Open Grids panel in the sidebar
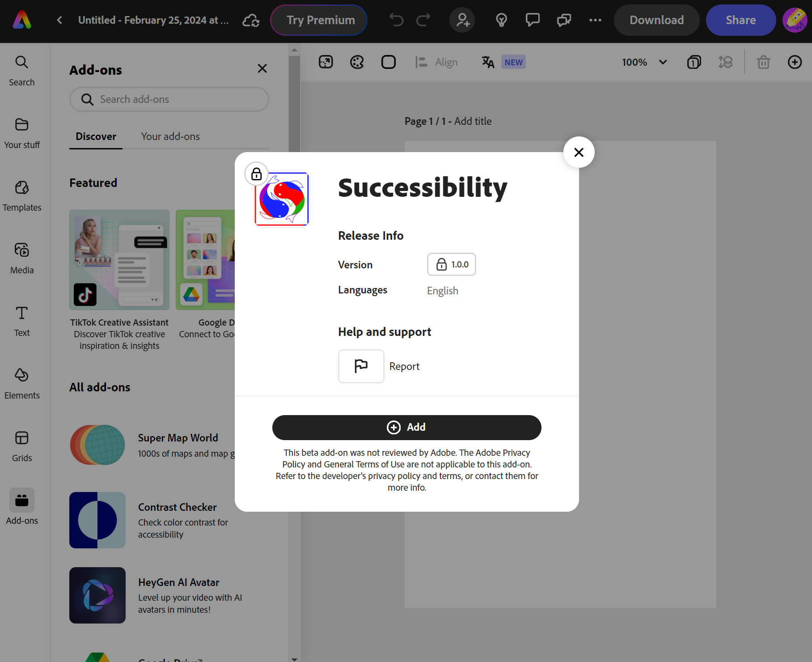The image size is (812, 662). pyautogui.click(x=22, y=446)
